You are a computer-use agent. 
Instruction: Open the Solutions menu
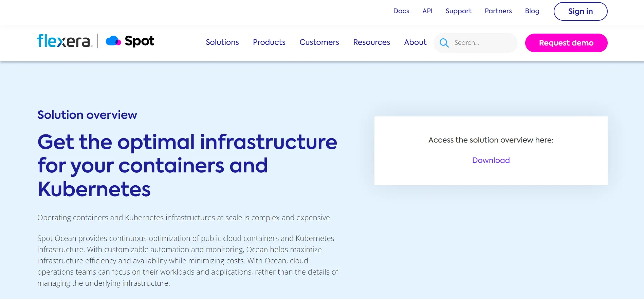222,42
